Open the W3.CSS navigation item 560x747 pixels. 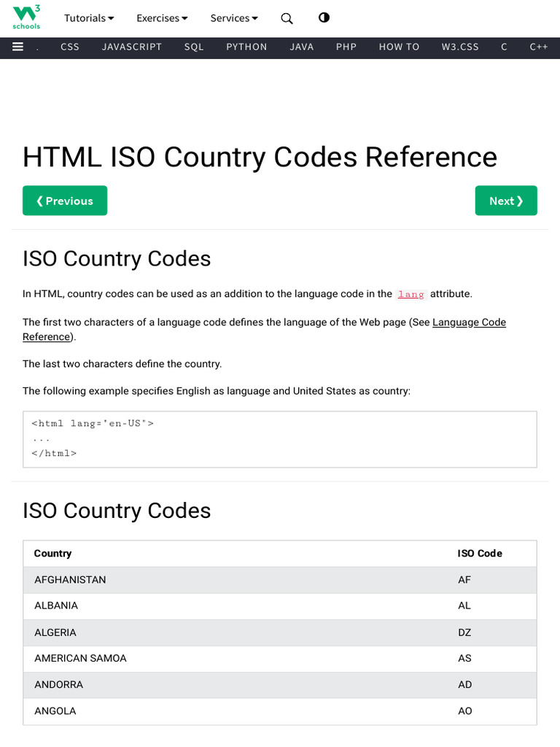(460, 47)
